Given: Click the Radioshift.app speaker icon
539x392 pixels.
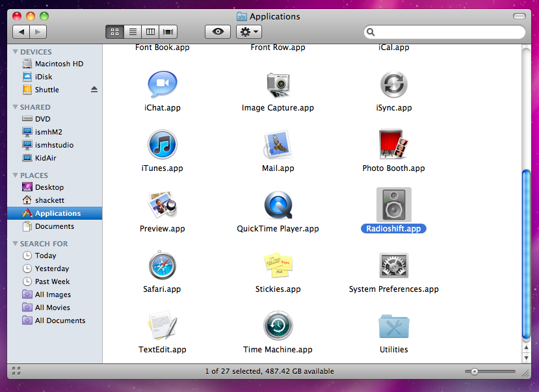Looking at the screenshot, I should 393,205.
